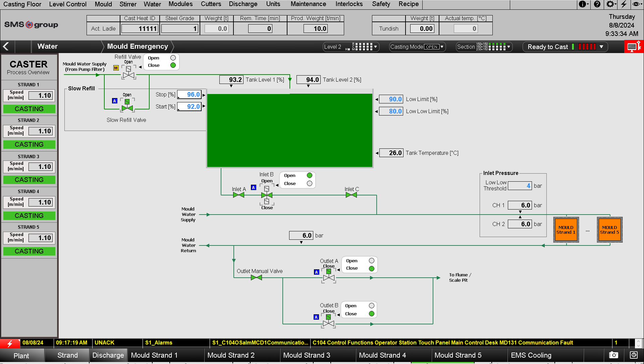Open the MOULD Strand 5 block

[609, 230]
